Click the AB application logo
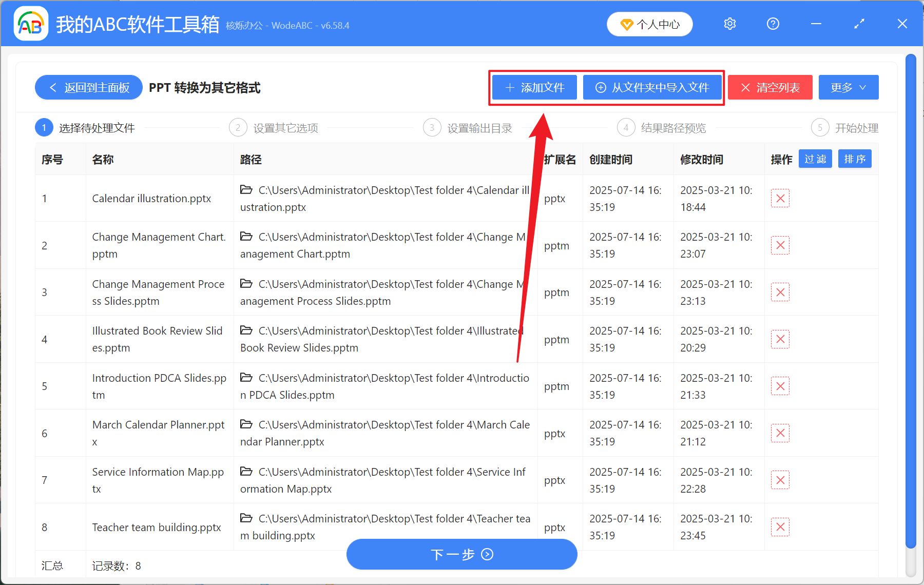 pyautogui.click(x=31, y=23)
